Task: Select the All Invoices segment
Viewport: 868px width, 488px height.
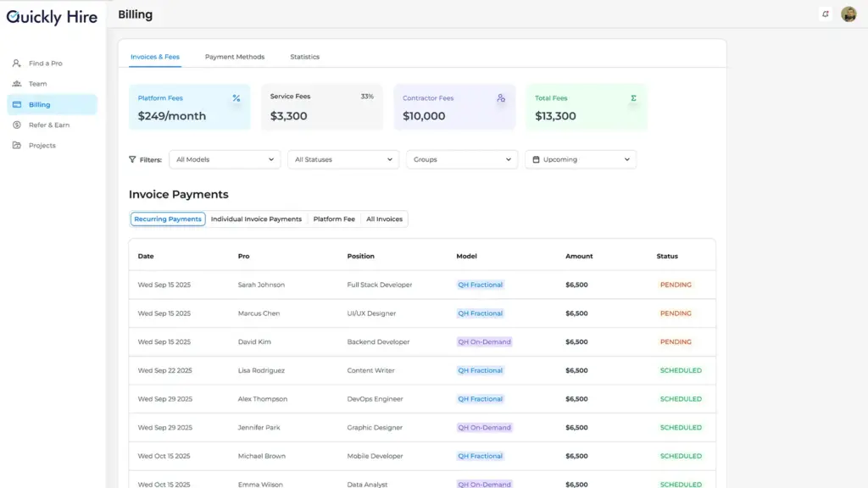Action: 384,219
